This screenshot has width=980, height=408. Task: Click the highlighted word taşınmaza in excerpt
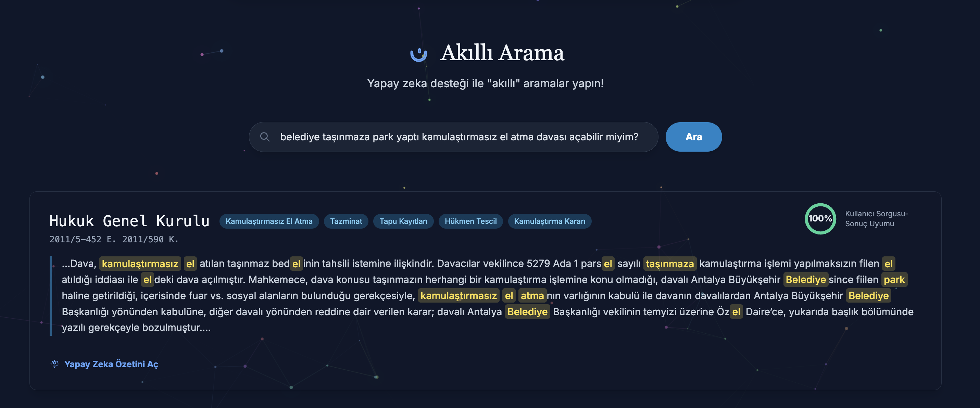[x=669, y=264]
